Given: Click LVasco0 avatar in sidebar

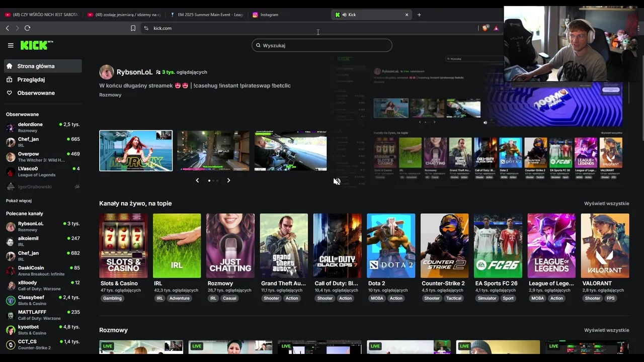Looking at the screenshot, I should point(11,171).
